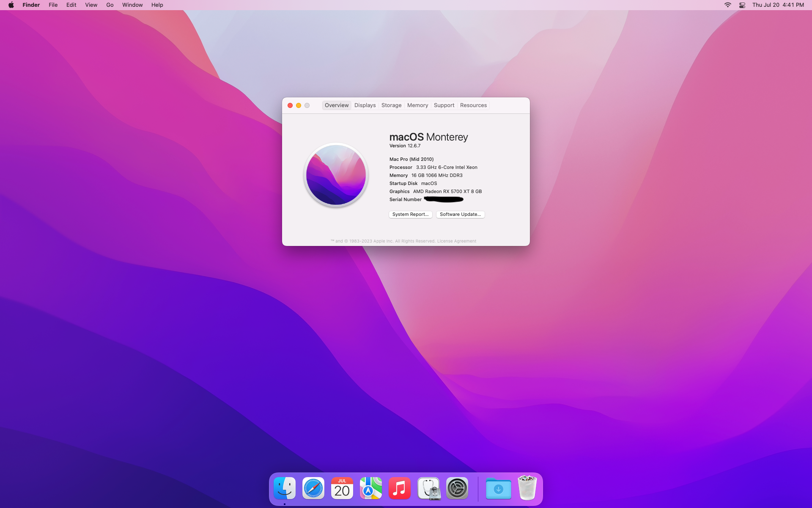Open the Go menu
The image size is (812, 508).
coord(110,5)
